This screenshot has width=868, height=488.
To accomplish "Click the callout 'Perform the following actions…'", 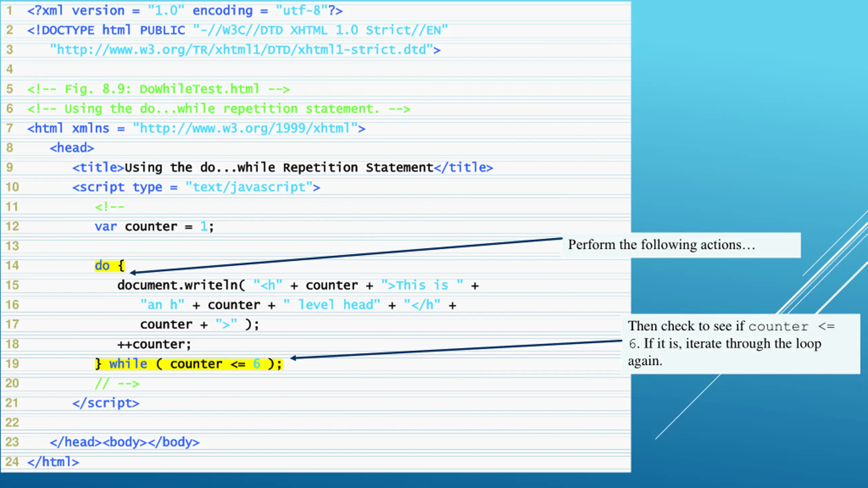I will [x=682, y=245].
